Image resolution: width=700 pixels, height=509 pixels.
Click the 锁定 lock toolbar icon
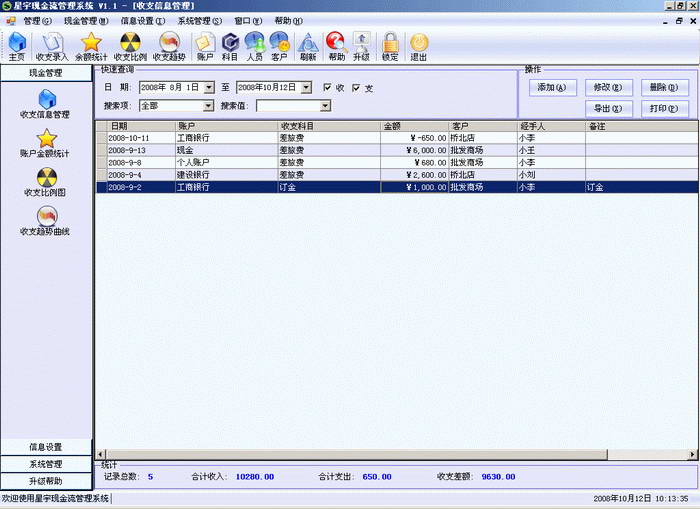(390, 46)
